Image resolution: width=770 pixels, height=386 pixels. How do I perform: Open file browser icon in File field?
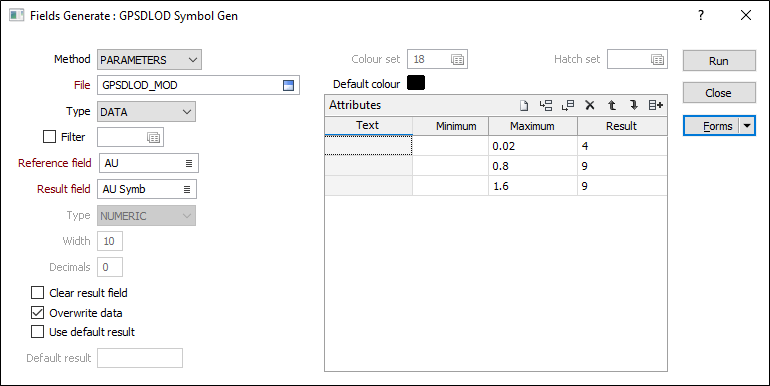coord(288,85)
